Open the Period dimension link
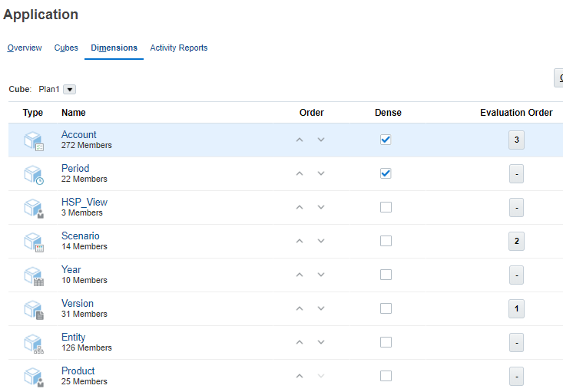The image size is (563, 392). tap(75, 168)
